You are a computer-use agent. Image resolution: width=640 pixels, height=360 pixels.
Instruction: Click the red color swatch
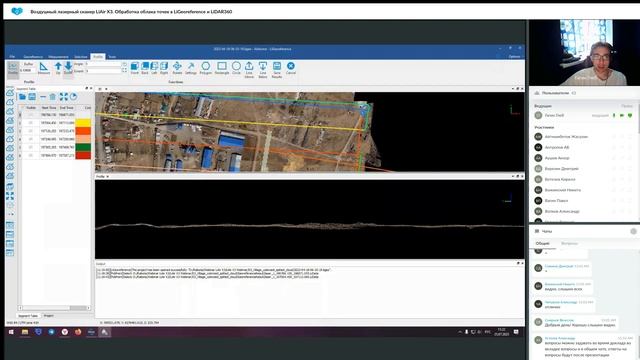[83, 156]
